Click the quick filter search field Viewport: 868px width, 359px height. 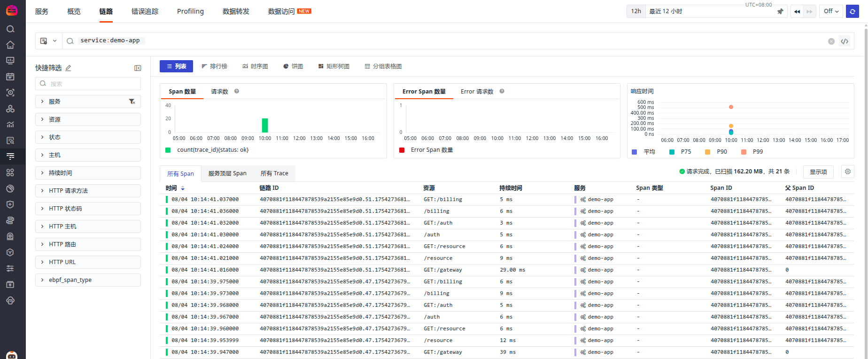click(x=88, y=84)
